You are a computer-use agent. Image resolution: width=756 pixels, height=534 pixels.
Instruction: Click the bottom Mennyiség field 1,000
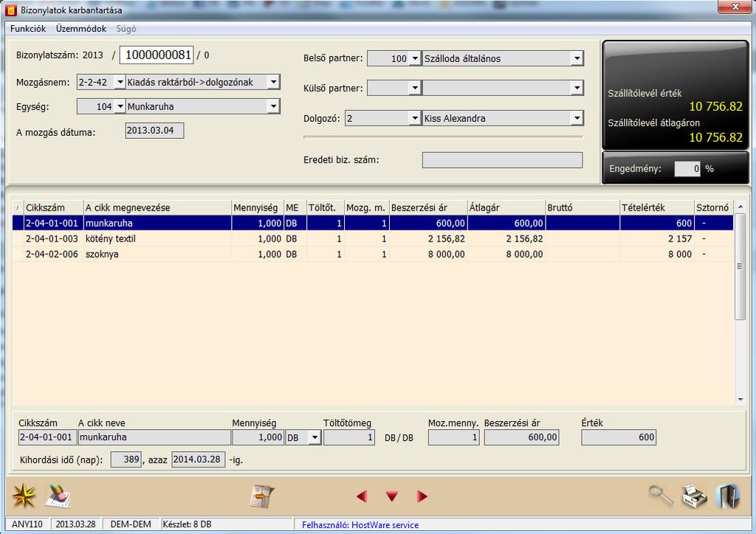pyautogui.click(x=258, y=437)
